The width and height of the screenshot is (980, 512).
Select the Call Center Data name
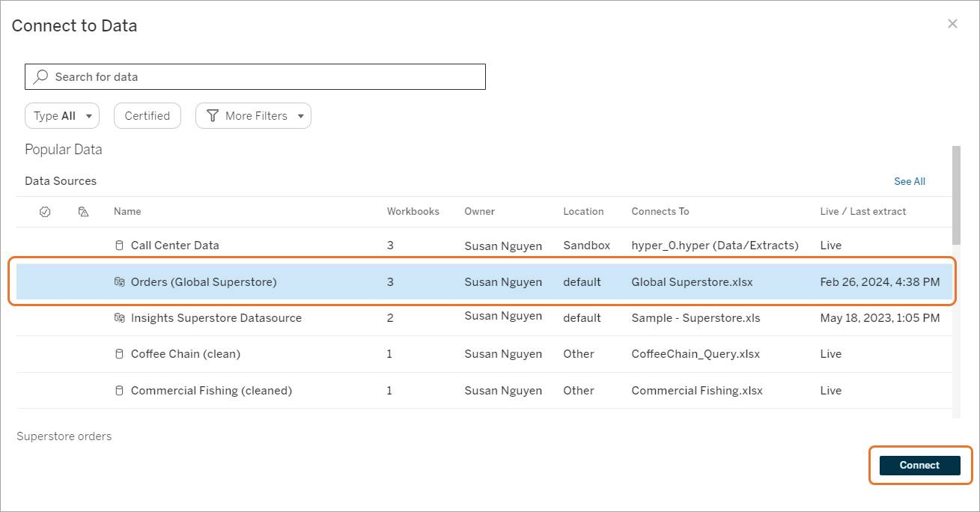point(175,246)
